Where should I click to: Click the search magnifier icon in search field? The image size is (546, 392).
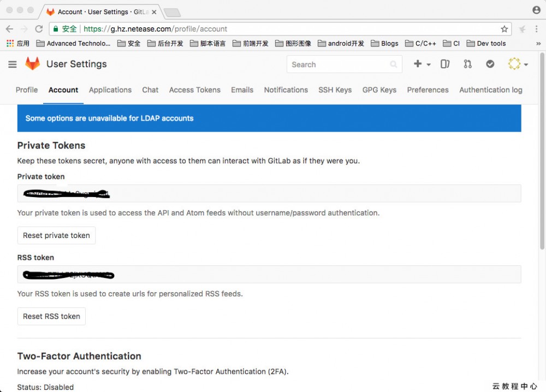[393, 64]
